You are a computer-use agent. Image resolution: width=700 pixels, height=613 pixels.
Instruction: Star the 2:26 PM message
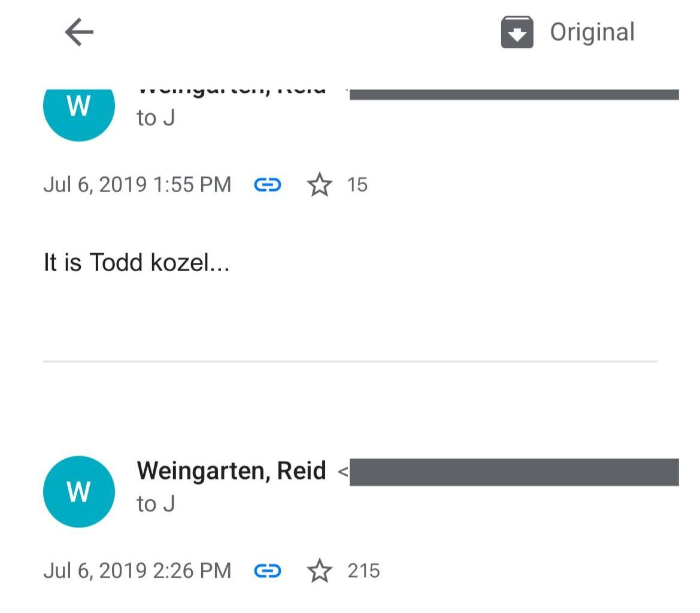(x=319, y=571)
